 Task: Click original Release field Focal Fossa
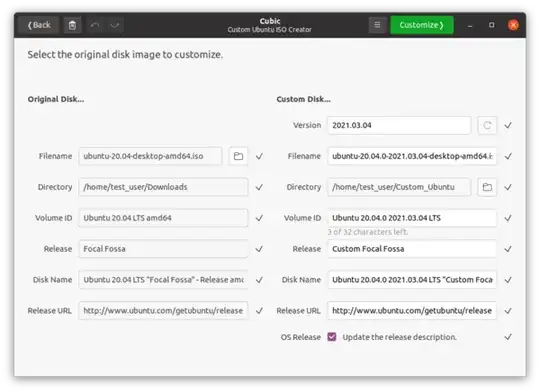(163, 249)
